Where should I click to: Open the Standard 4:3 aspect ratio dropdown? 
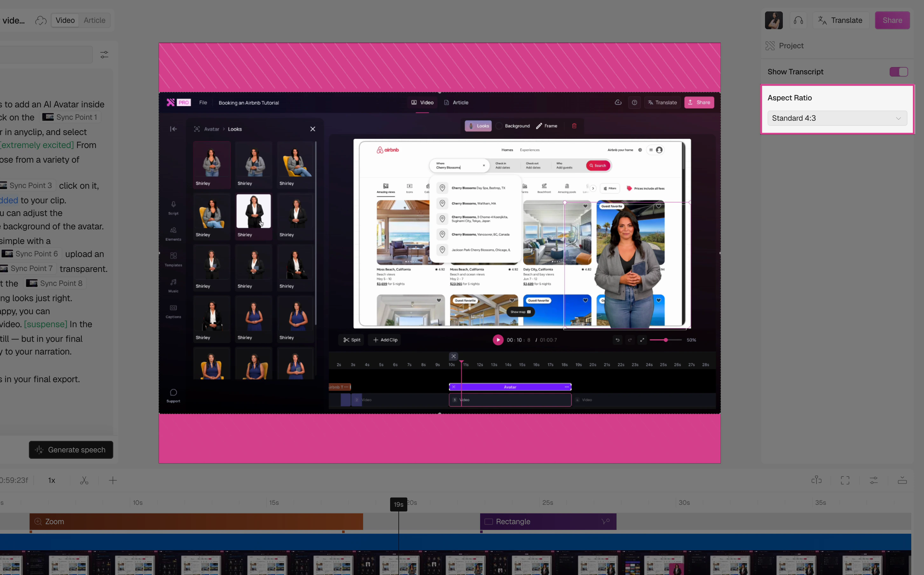click(837, 118)
